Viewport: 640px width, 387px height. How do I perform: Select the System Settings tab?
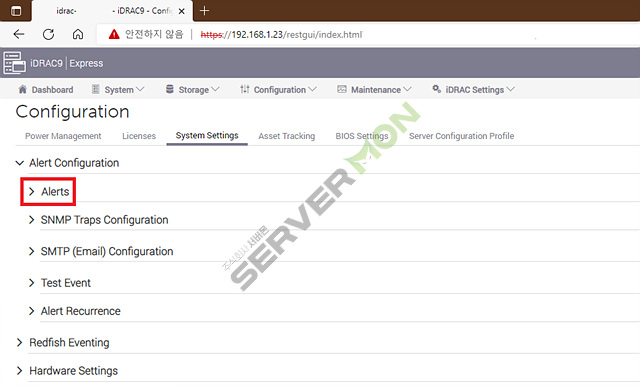(x=207, y=136)
